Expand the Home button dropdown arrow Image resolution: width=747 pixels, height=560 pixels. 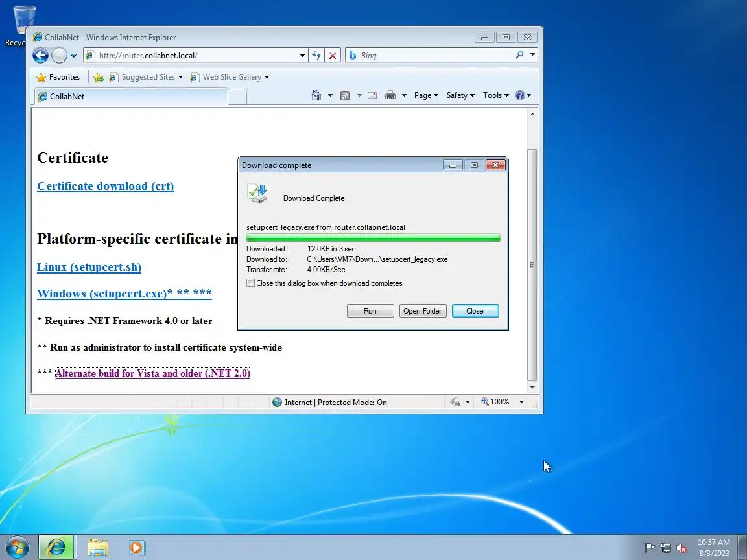330,95
